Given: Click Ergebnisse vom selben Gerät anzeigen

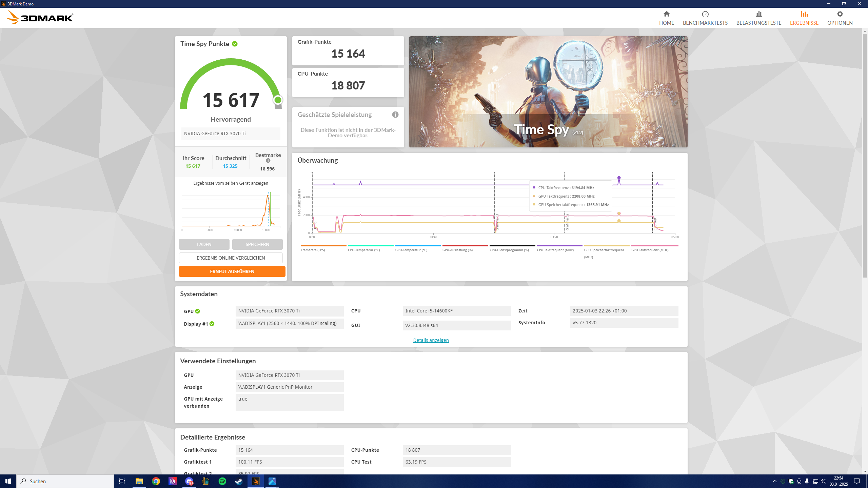Looking at the screenshot, I should (x=231, y=183).
